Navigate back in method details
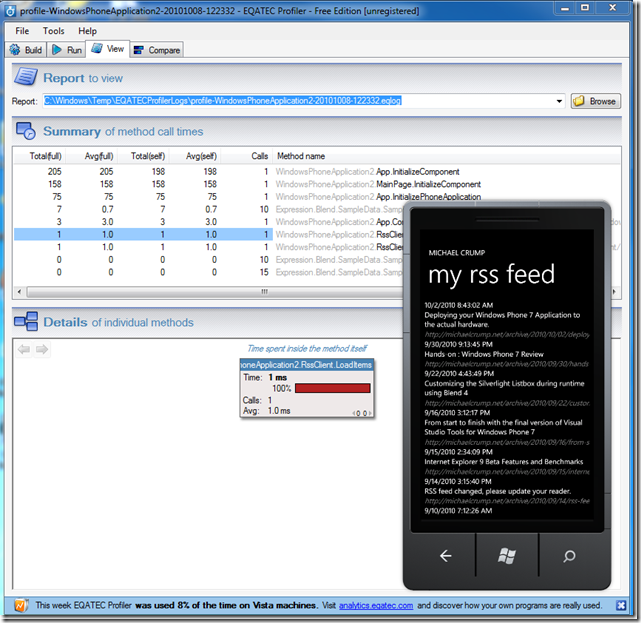This screenshot has width=641, height=623. 24,350
